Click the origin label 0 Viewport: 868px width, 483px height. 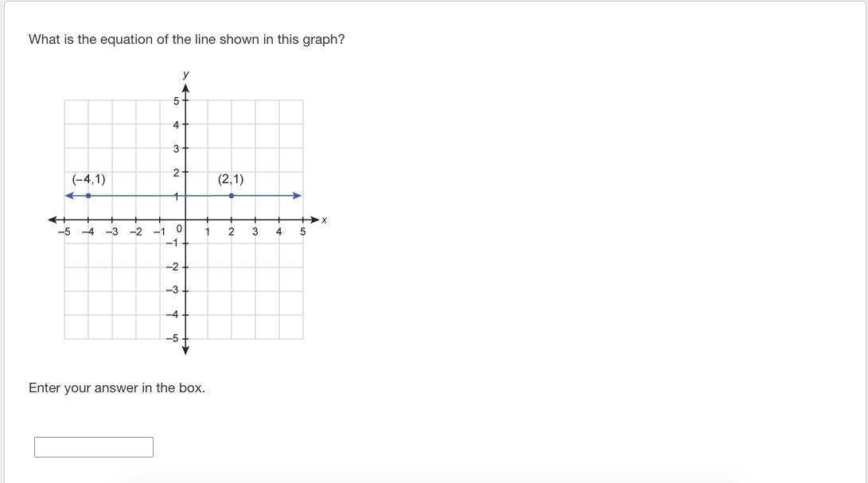coord(179,229)
